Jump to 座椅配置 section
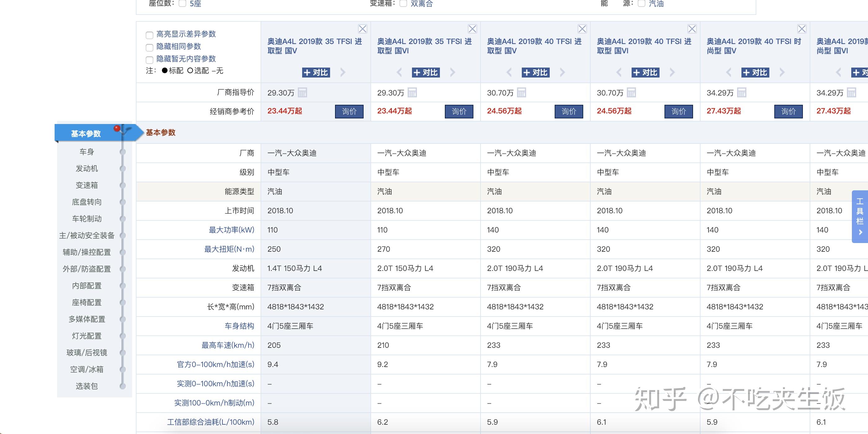 (x=87, y=302)
